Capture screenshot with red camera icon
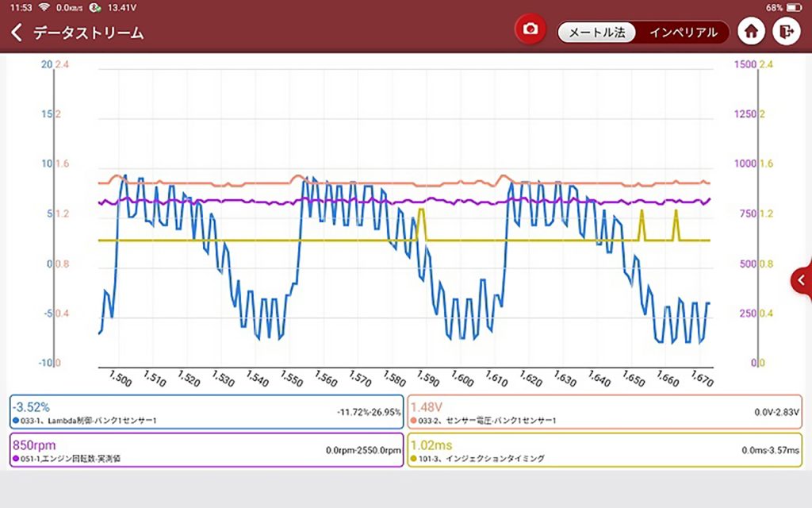Viewport: 812px width, 508px height. tap(530, 29)
